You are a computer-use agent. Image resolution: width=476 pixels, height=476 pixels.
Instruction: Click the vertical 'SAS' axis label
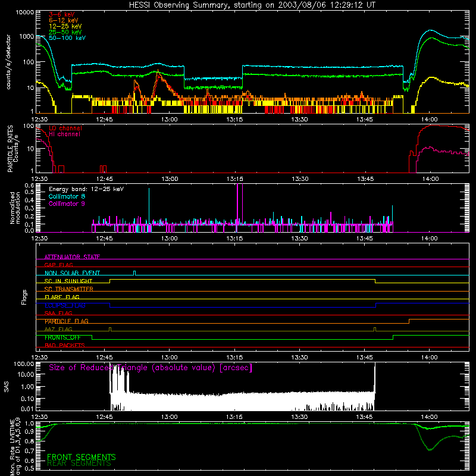[7, 386]
